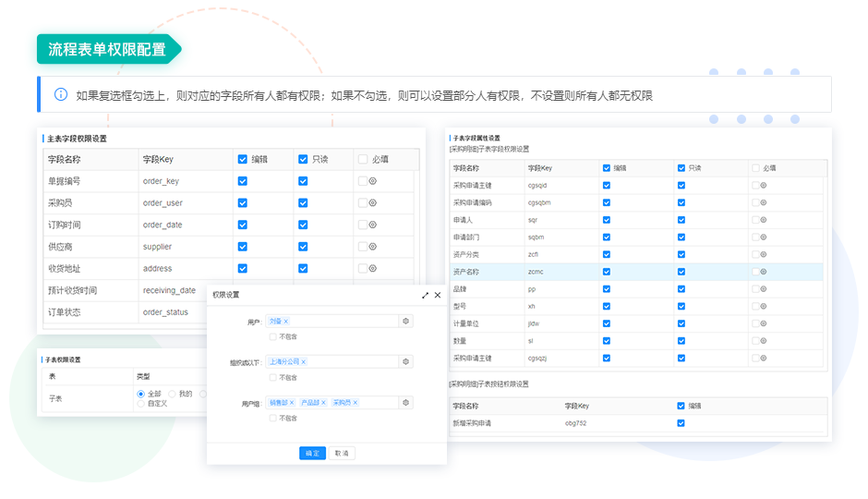868x499 pixels.
Task: Open permission settings gear in order_user row
Action: (x=372, y=202)
